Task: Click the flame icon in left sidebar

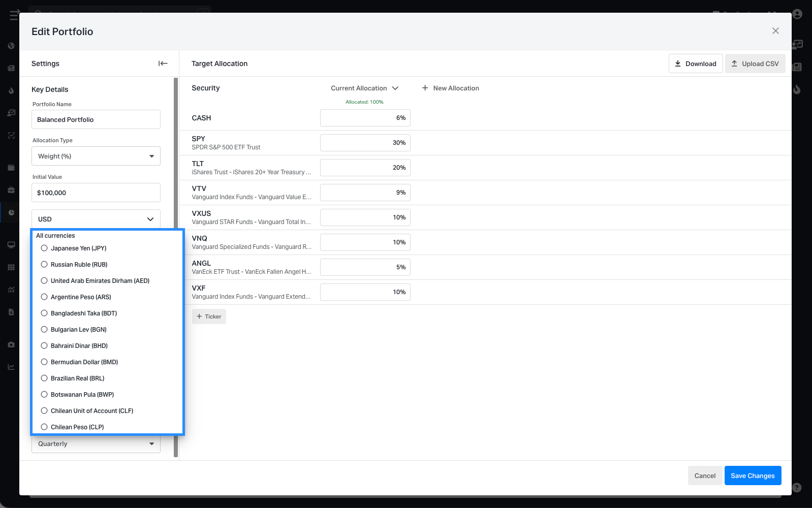Action: (11, 90)
